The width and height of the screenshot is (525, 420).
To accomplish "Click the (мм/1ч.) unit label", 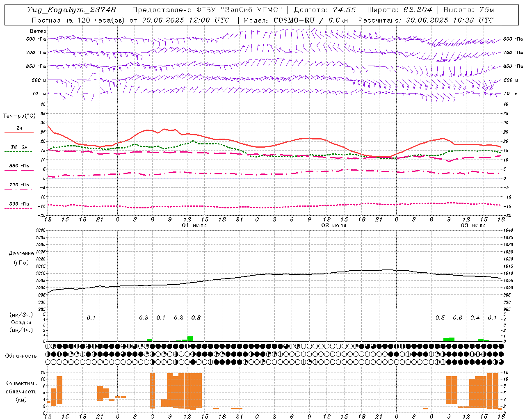I will click(21, 330).
